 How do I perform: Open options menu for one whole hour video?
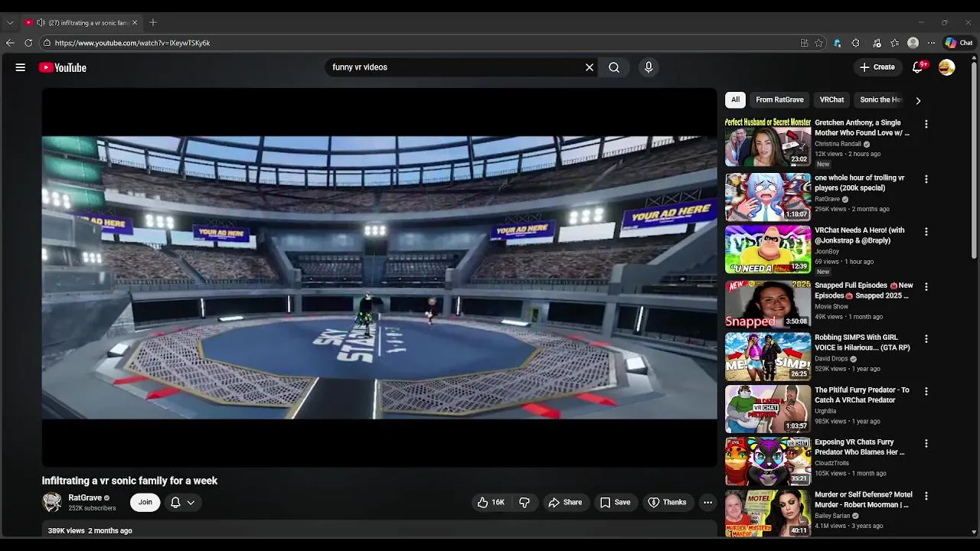926,179
